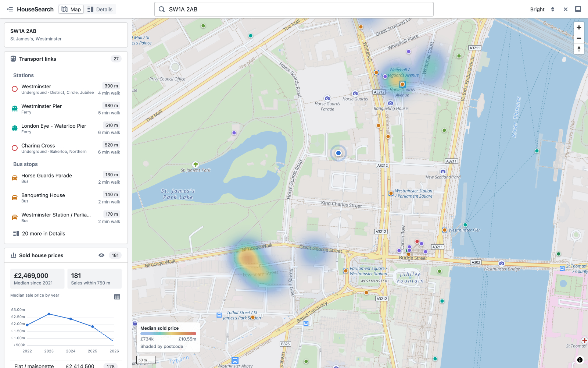
Task: Open 20 more in Details link
Action: (39, 233)
